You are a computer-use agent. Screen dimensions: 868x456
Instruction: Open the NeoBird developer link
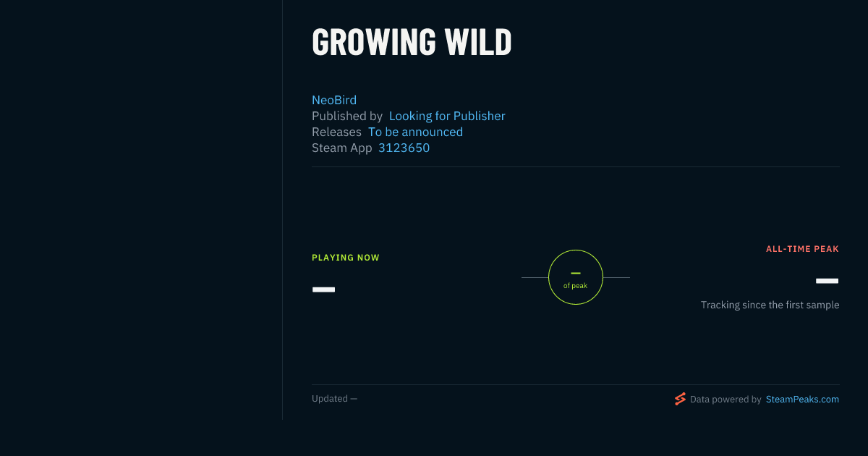tap(334, 100)
